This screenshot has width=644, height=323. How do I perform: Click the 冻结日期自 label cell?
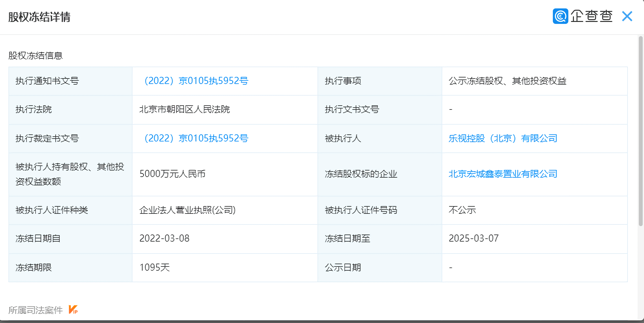(70, 239)
